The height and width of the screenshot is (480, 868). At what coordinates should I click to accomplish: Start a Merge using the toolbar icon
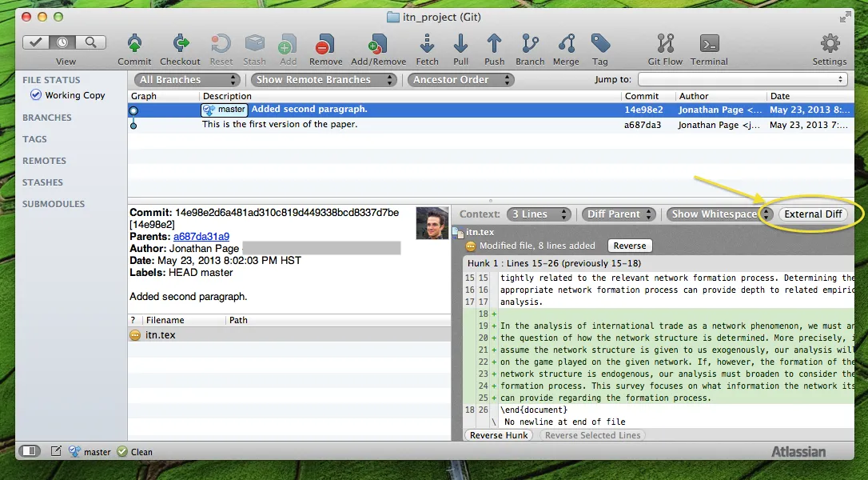point(566,44)
